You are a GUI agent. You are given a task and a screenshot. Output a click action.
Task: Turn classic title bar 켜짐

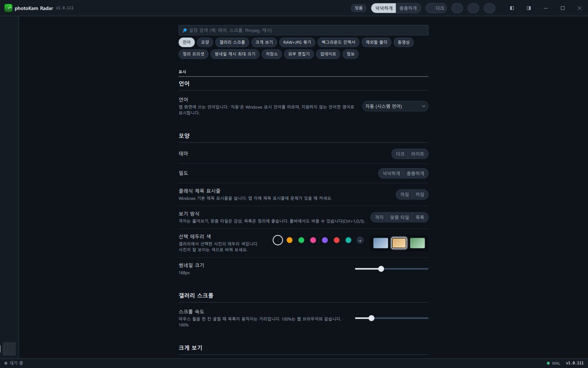point(420,195)
